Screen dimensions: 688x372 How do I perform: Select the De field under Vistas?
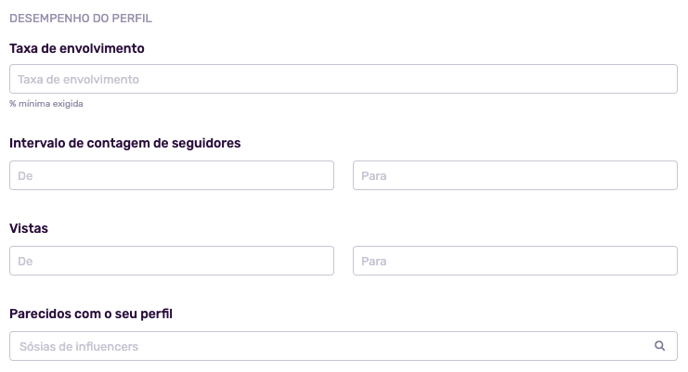click(172, 261)
